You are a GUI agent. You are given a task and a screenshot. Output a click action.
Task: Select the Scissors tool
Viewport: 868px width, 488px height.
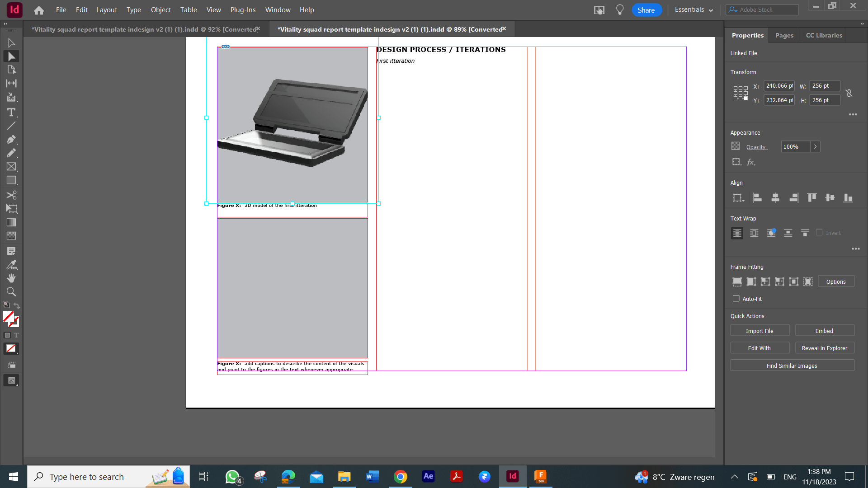click(x=11, y=195)
